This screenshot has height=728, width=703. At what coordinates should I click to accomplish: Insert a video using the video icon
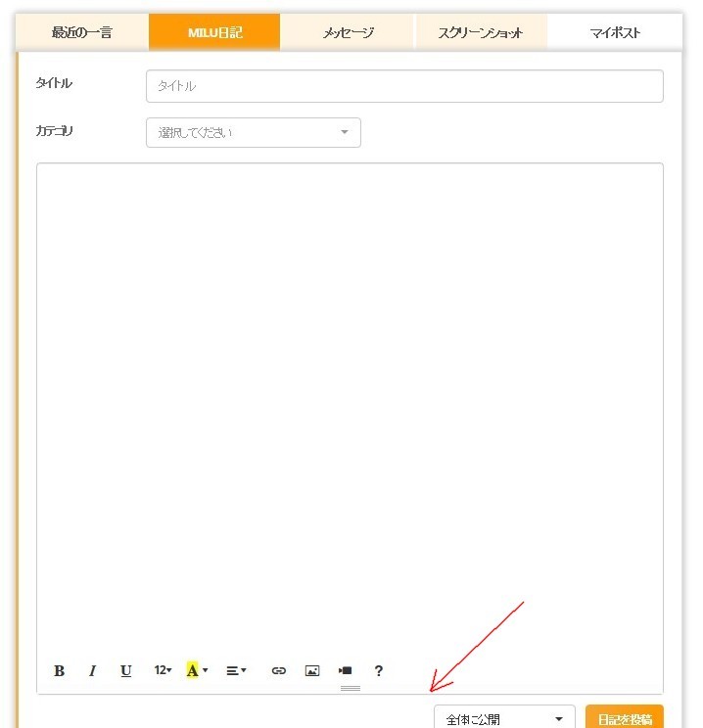click(x=345, y=671)
